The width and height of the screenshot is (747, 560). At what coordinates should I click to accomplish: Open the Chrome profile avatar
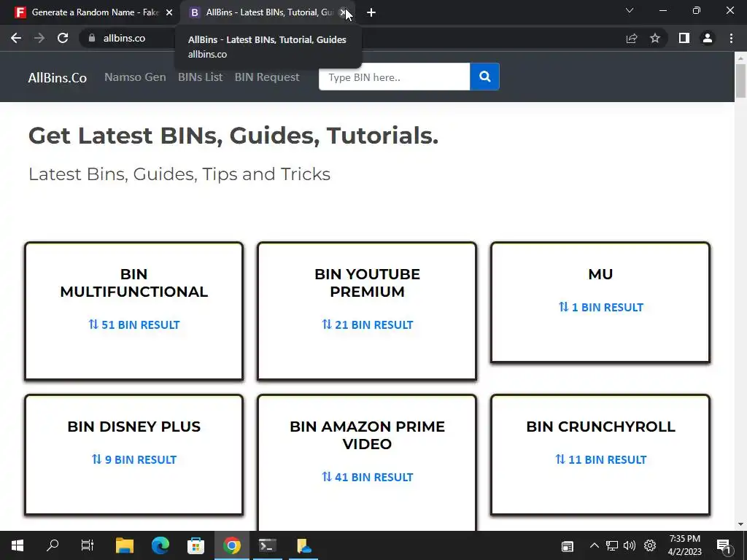coord(708,38)
